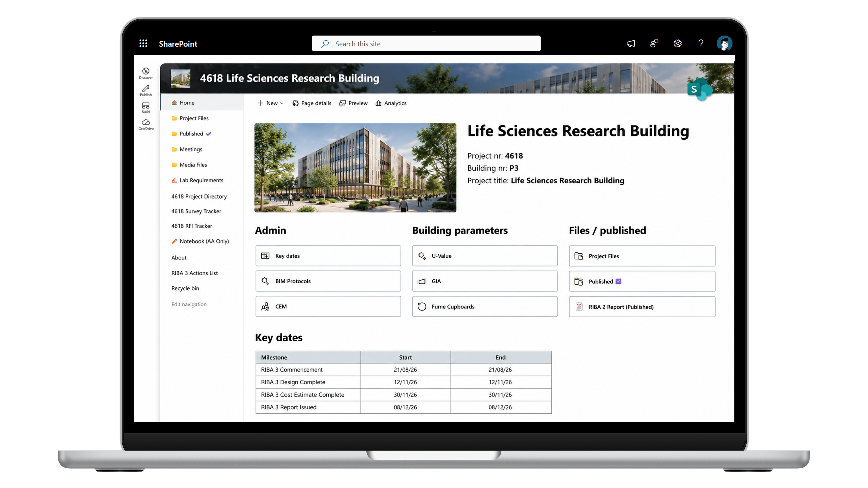Viewport: 868px width, 488px height.
Task: Click the Help question mark icon
Action: (701, 43)
